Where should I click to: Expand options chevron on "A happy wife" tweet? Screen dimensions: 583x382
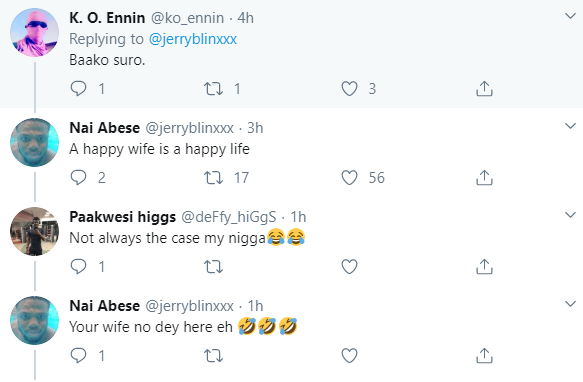(570, 126)
